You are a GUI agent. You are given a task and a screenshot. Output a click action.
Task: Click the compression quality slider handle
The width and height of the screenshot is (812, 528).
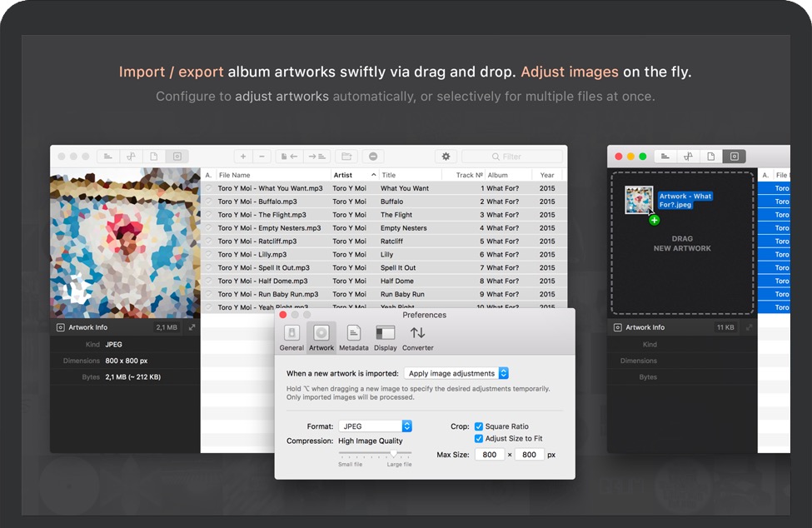[x=394, y=453]
